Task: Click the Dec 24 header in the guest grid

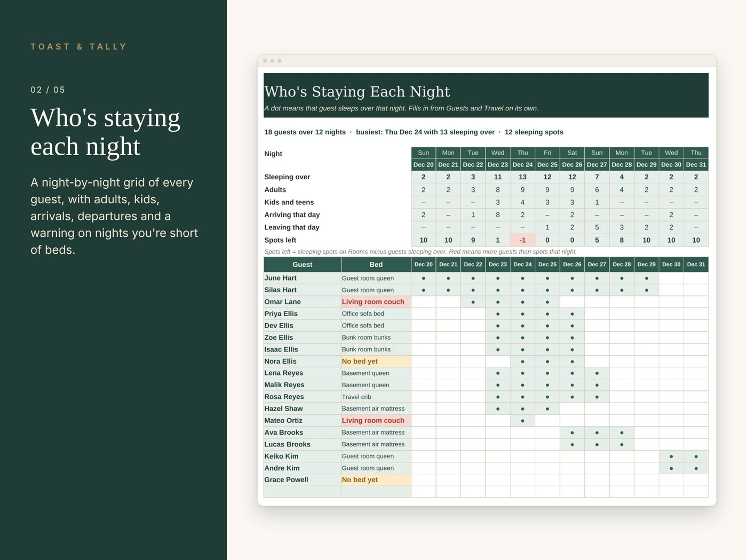Action: coord(522,265)
